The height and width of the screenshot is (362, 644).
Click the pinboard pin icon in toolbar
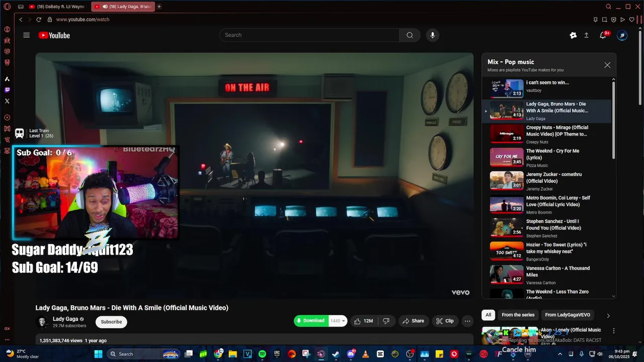point(596,20)
